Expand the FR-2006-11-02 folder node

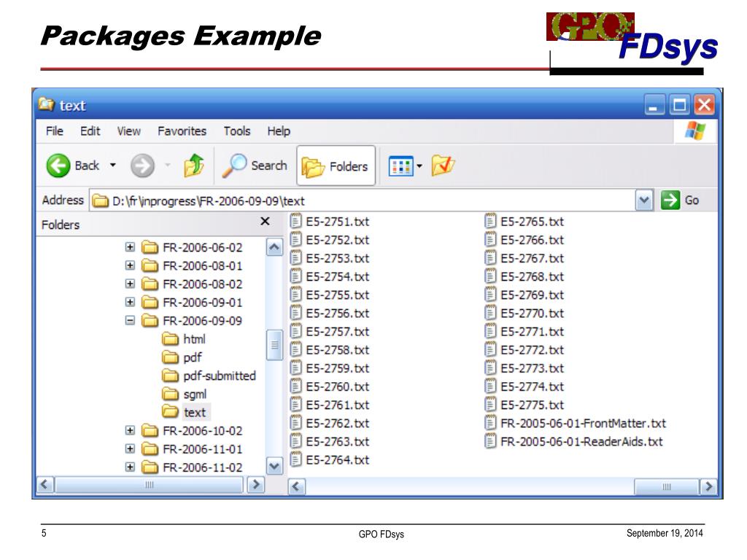click(x=130, y=467)
